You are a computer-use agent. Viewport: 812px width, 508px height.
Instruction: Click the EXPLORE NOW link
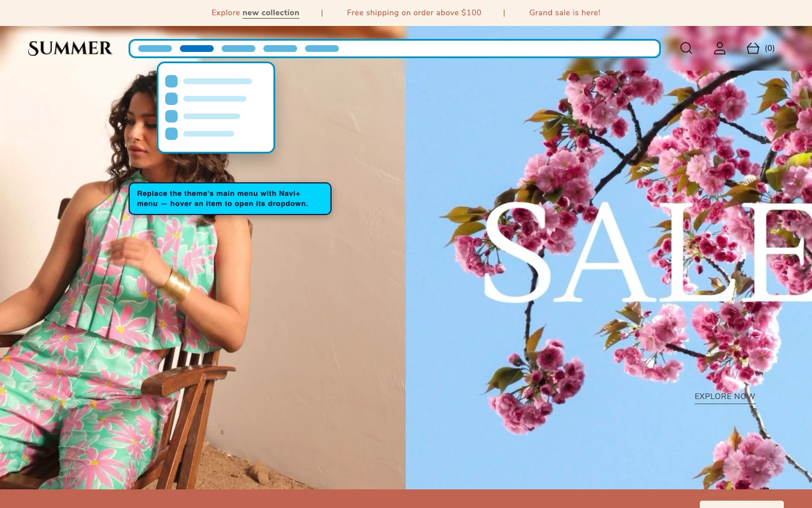725,397
